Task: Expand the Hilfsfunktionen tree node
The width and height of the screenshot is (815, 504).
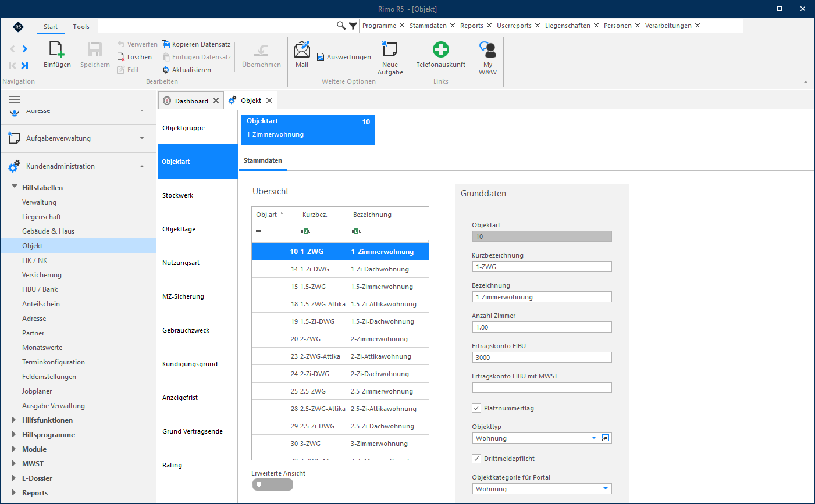Action: 14,420
